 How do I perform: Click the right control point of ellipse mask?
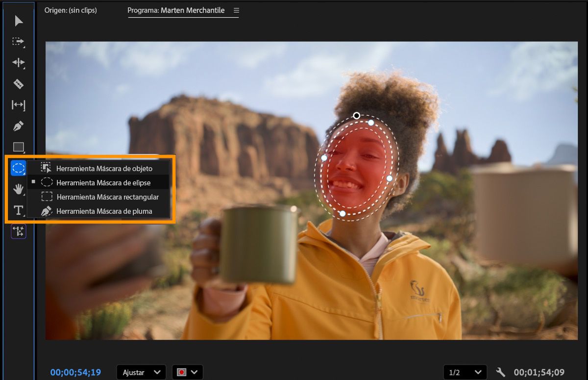390,178
